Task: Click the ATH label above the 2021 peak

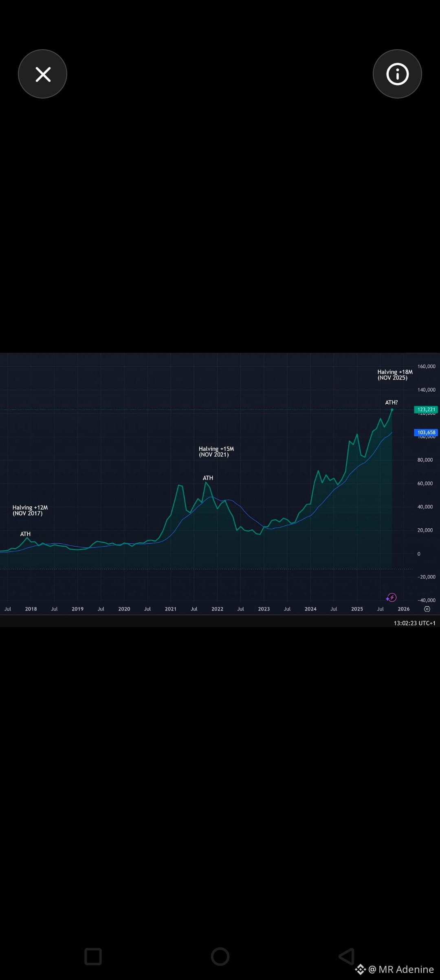Action: click(x=208, y=478)
